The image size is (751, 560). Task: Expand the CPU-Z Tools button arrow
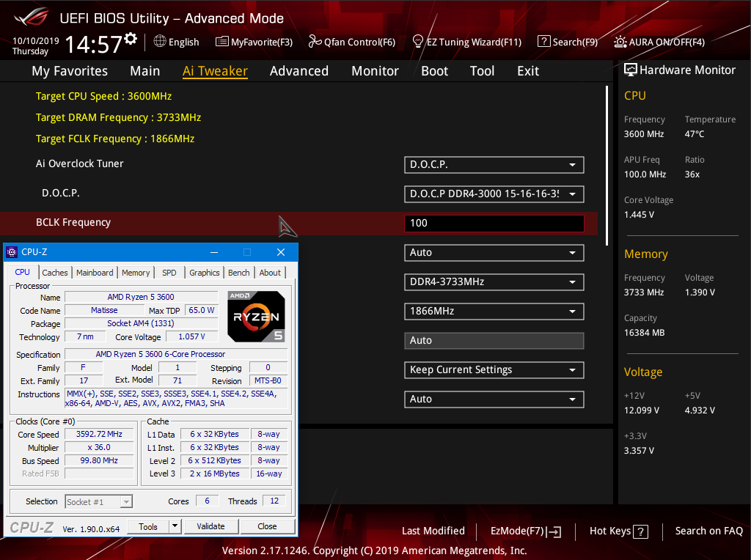pyautogui.click(x=175, y=526)
